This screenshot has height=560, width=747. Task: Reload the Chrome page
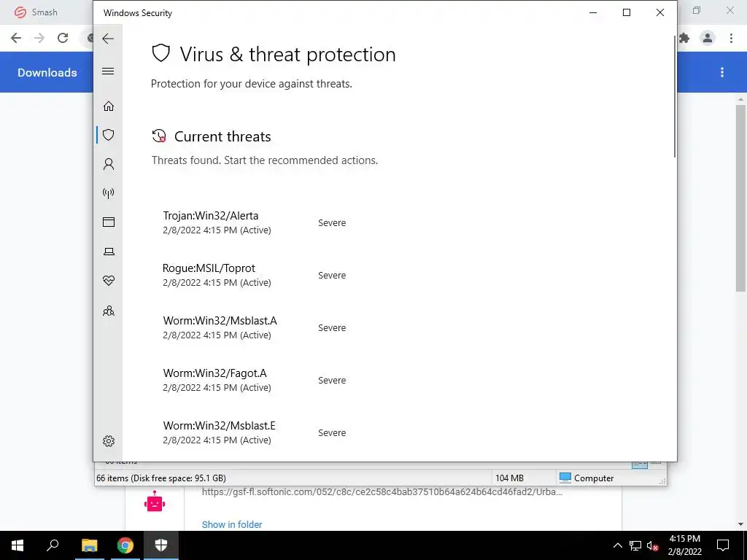63,38
